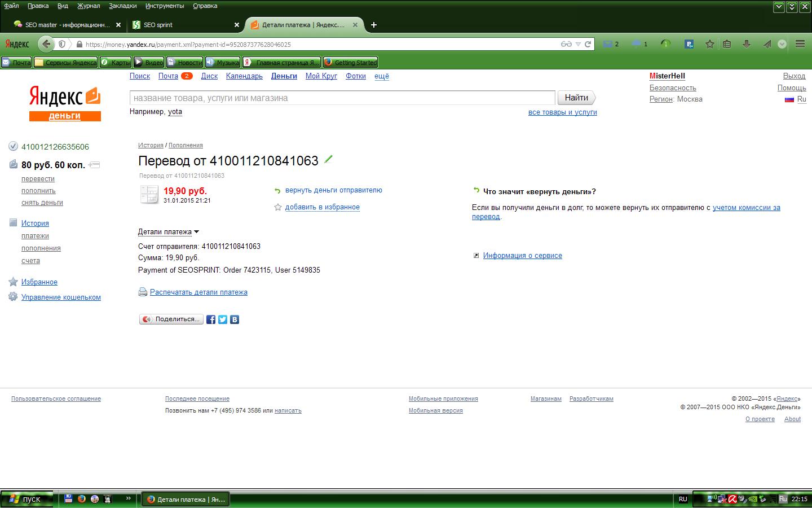Switch to the SEO master tab
The width and height of the screenshot is (812, 508).
[67, 25]
